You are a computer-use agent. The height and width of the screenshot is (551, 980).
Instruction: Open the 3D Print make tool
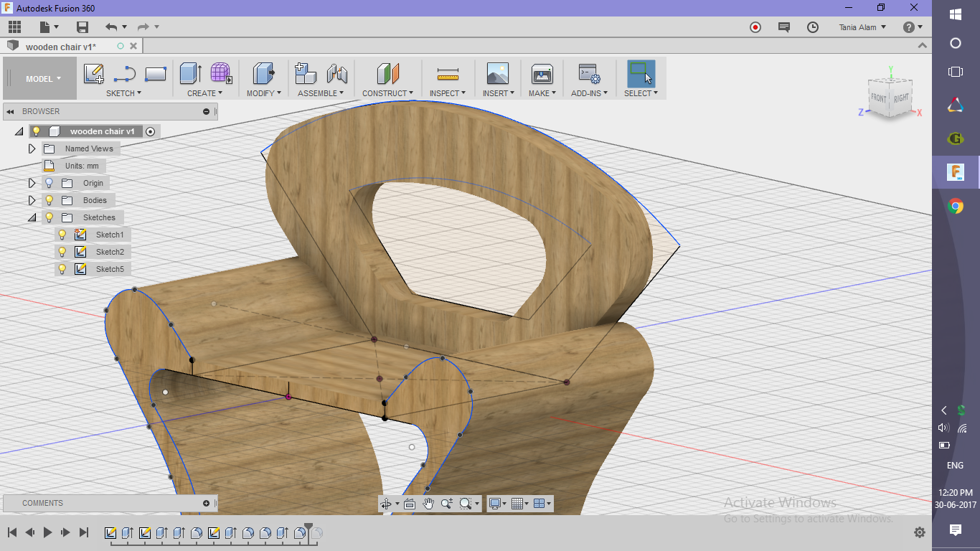542,73
